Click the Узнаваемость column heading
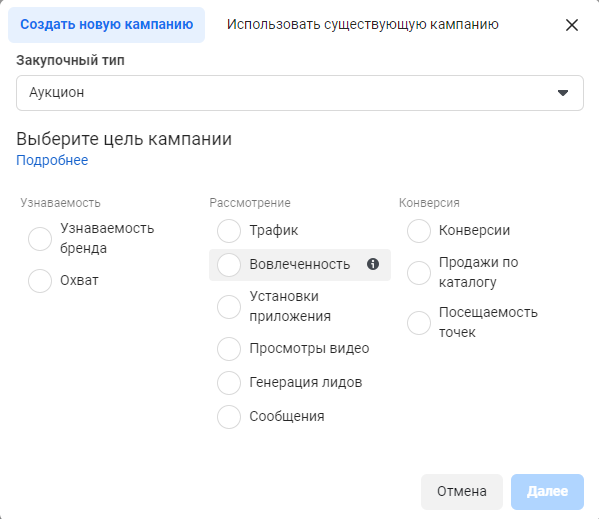599x519 pixels. (x=60, y=203)
